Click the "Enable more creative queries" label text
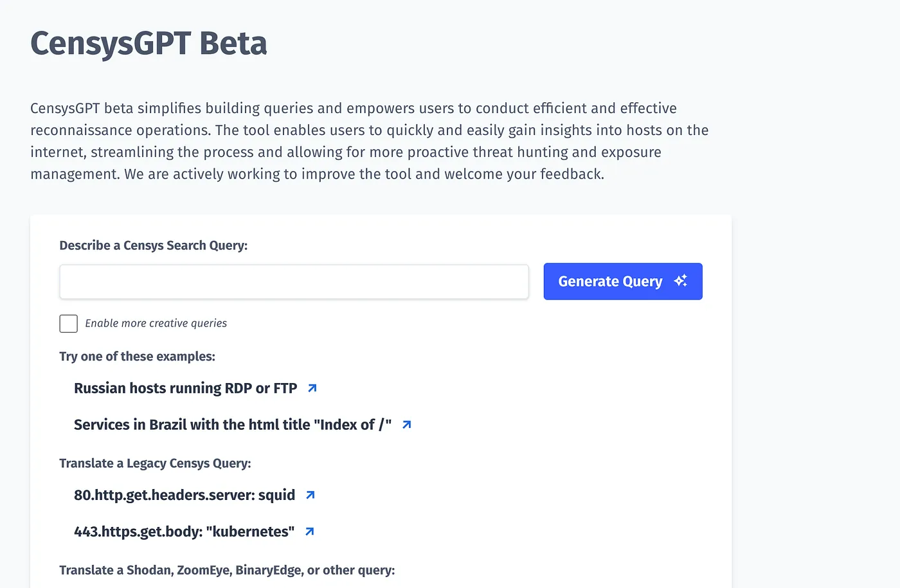 tap(156, 323)
